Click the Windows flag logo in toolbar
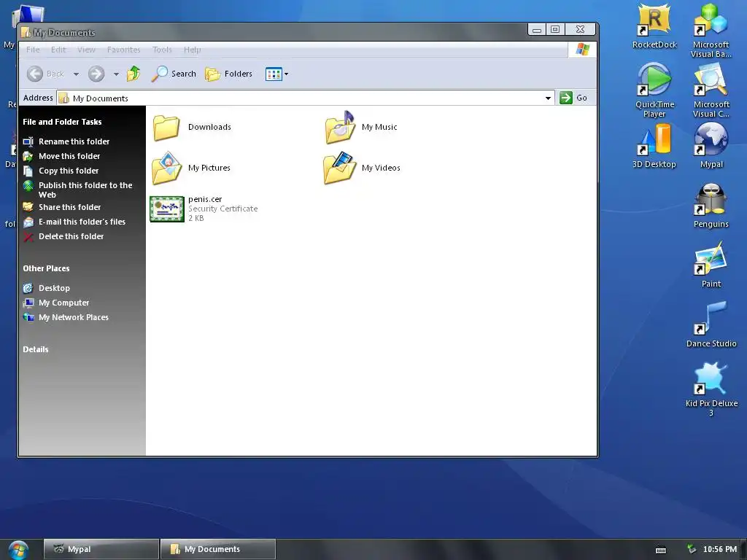The image size is (747, 560). 582,50
